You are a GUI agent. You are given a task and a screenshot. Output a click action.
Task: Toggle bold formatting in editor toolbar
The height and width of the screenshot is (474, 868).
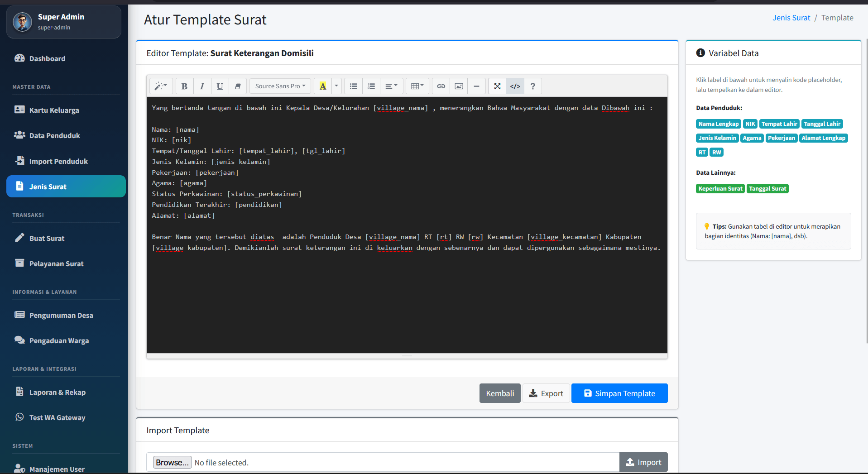tap(184, 86)
